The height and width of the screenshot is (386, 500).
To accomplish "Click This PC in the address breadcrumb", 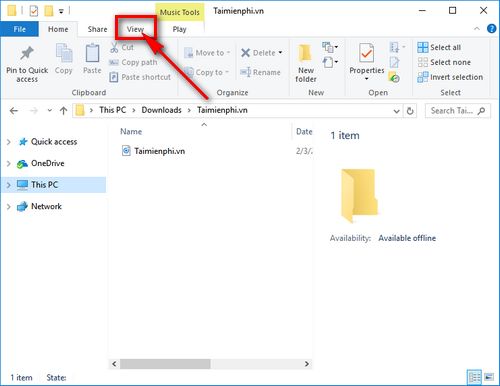I will [x=113, y=110].
